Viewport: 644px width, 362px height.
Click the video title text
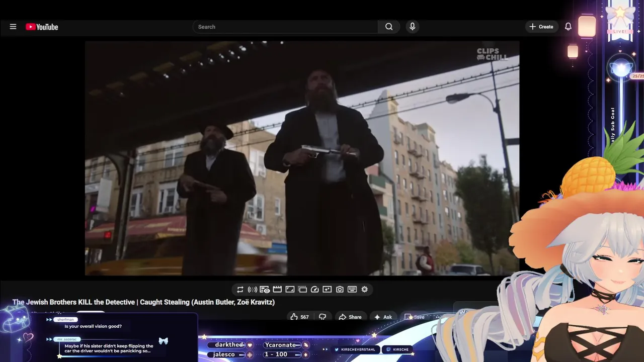[x=143, y=302]
